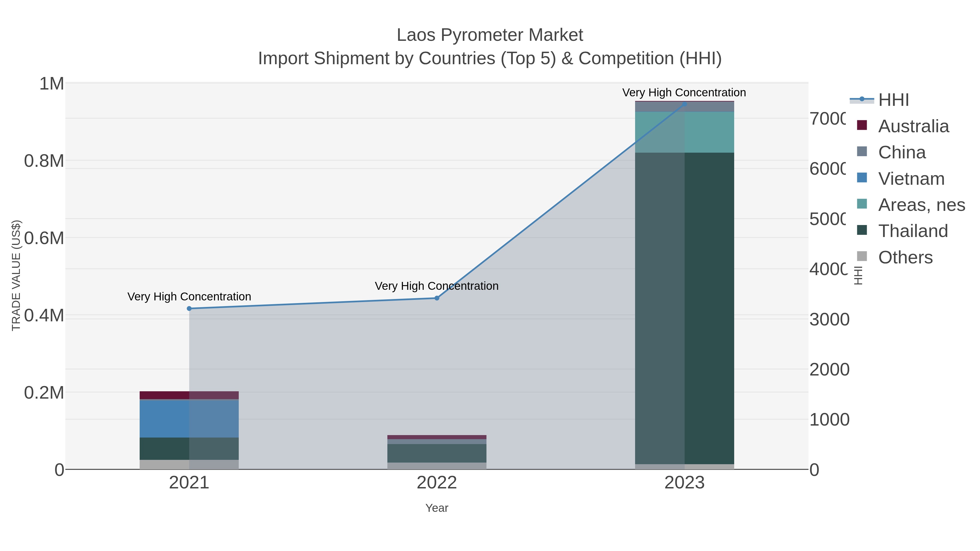Click the Australia maroon legend swatch
The image size is (980, 551).
(862, 125)
